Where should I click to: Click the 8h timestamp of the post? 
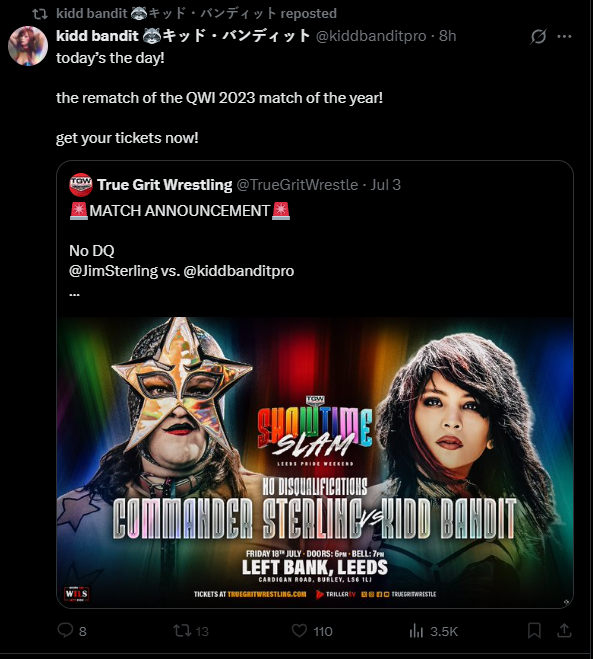[448, 36]
